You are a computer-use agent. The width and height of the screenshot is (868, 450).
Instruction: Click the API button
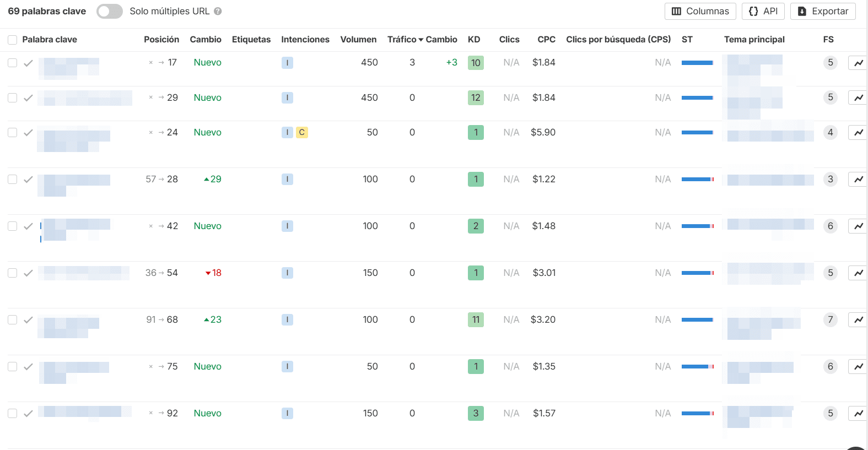[763, 12]
